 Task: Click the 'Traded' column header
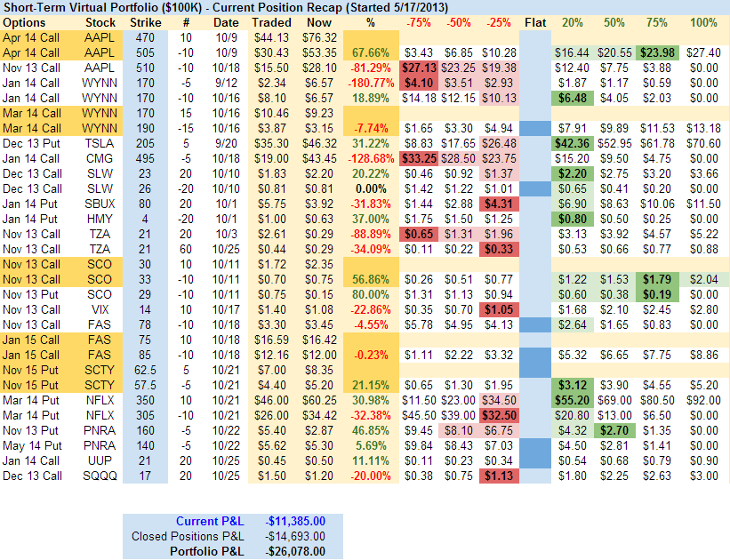[x=270, y=21]
